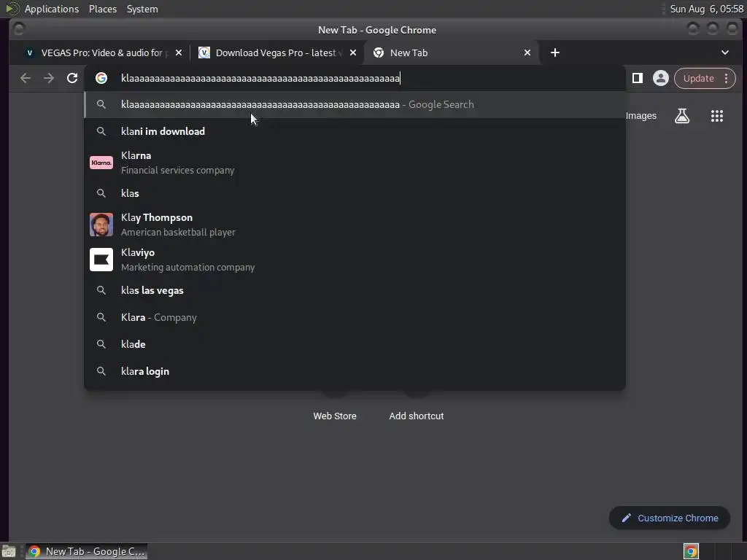Screen dimensions: 747x560
Task: Close the Download Vegas Pro tab
Action: pyautogui.click(x=353, y=52)
